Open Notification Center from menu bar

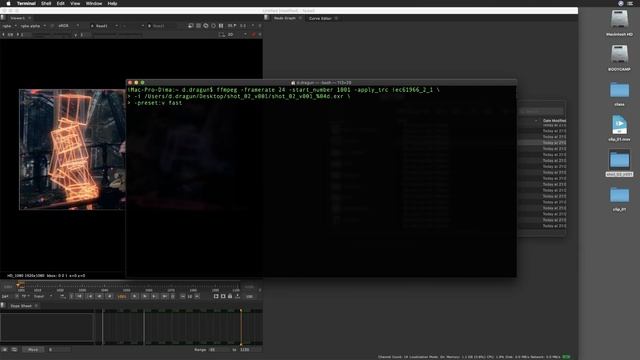coord(630,3)
